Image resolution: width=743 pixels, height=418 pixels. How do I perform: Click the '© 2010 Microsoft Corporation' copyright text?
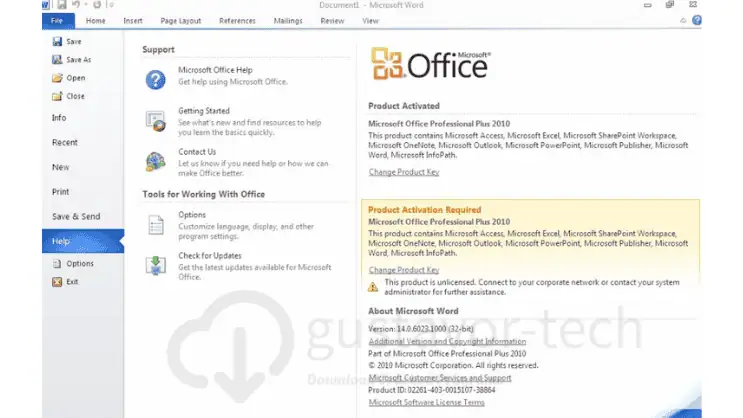pyautogui.click(x=453, y=365)
